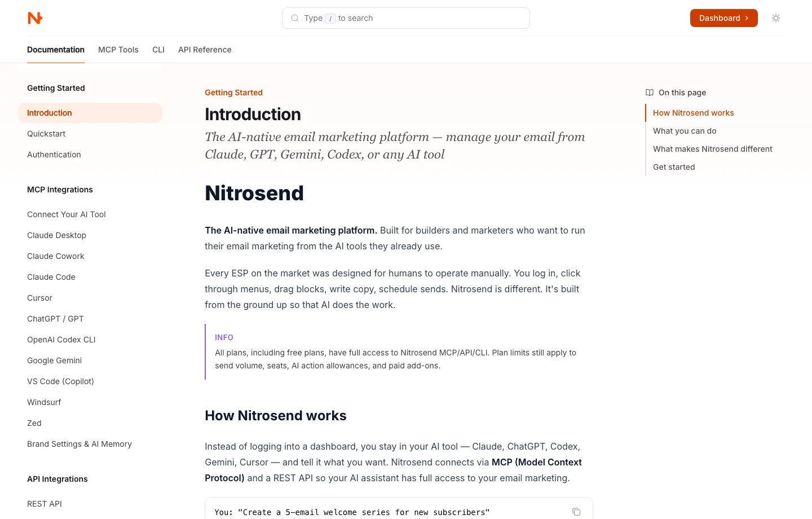Click the large Nitrosend heading
This screenshot has width=812, height=519.
pos(254,193)
